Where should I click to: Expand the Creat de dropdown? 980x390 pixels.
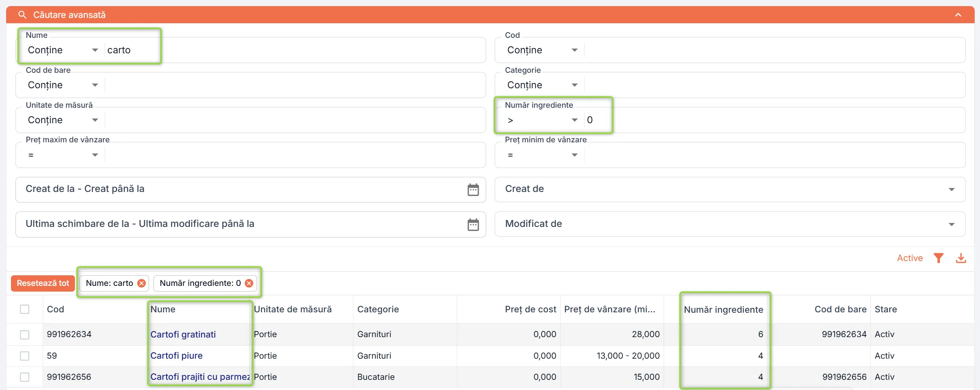tap(730, 190)
